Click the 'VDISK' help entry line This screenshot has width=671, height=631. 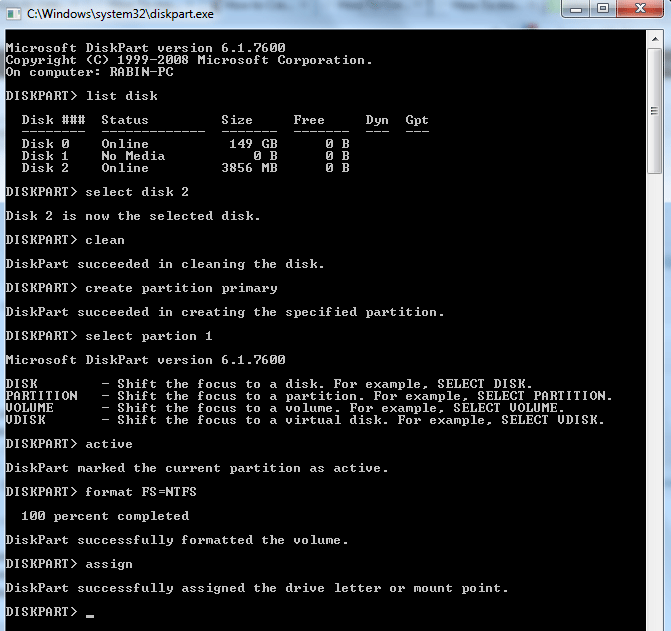tap(305, 420)
